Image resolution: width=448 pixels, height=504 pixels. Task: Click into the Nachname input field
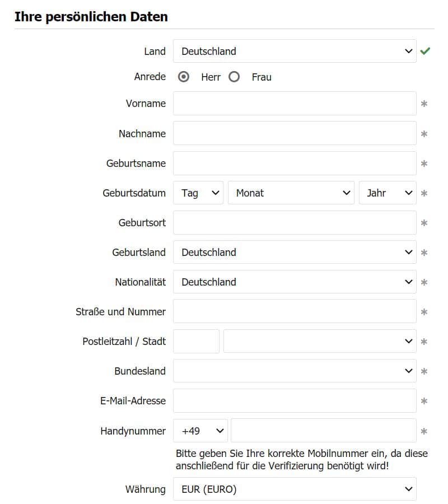tap(294, 133)
